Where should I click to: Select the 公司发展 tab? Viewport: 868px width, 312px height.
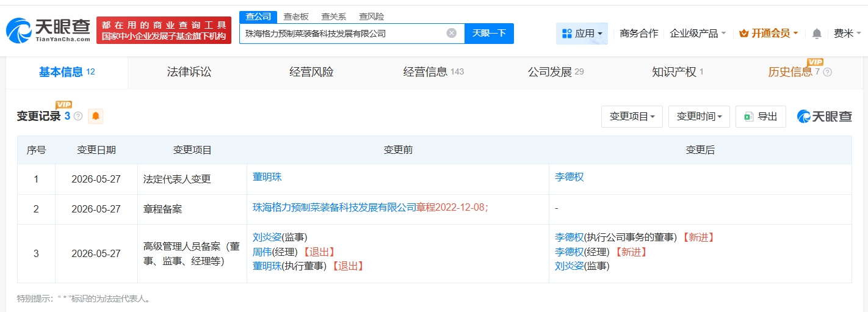coord(555,72)
